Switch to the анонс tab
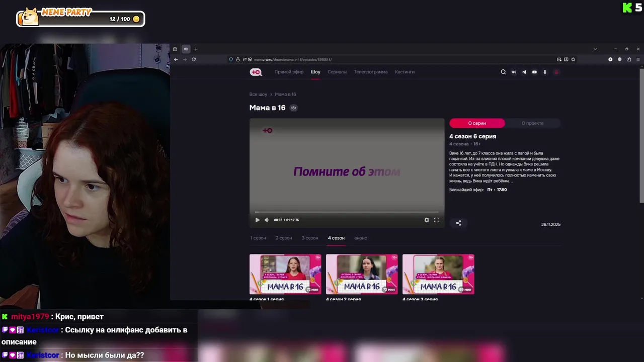 pos(361,238)
